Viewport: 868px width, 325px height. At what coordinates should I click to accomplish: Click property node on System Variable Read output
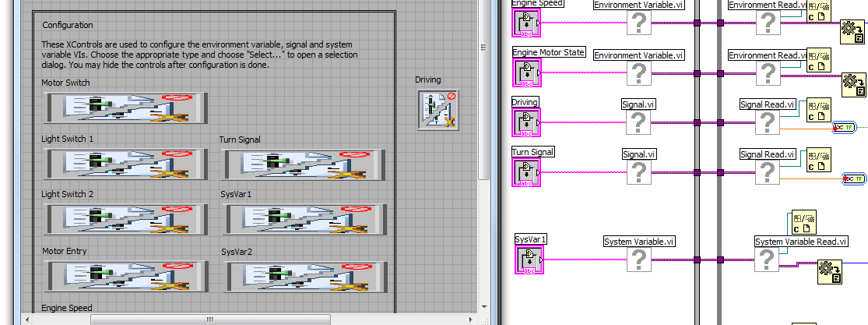pos(829,272)
